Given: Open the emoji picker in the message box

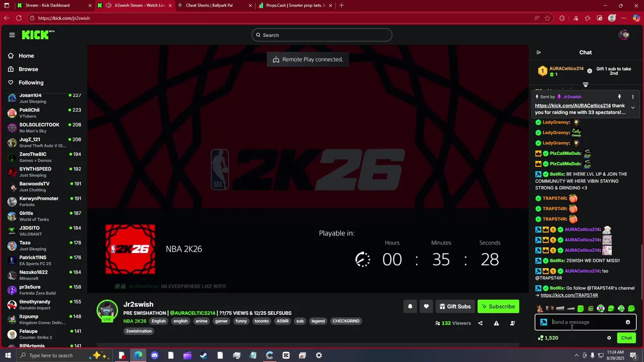Looking at the screenshot, I should [628, 322].
